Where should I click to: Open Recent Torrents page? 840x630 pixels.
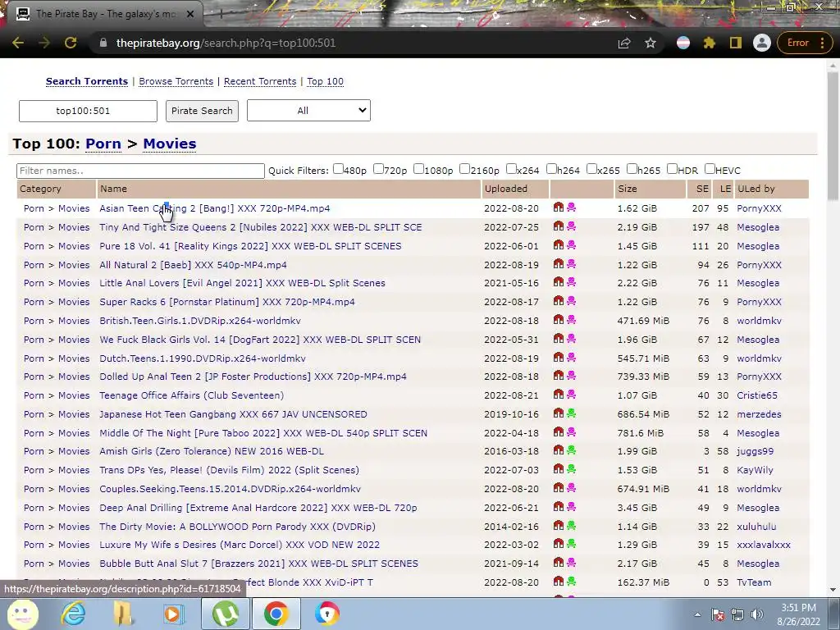pyautogui.click(x=260, y=81)
